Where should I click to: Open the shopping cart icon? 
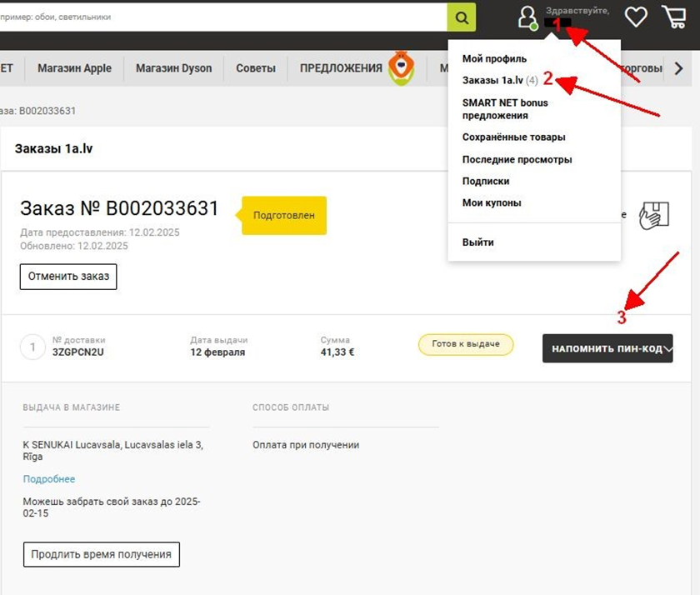(674, 17)
